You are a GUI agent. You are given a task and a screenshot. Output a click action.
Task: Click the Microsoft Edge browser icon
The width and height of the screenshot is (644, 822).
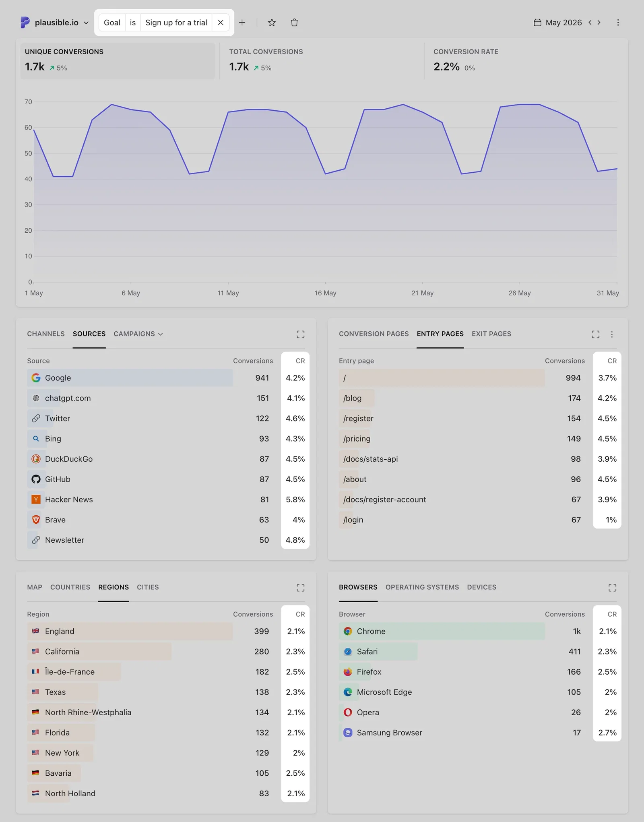(348, 692)
